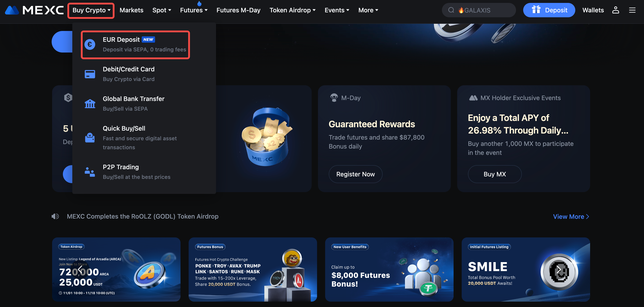This screenshot has width=644, height=307.
Task: Open the hamburger menu icon
Action: 632,10
